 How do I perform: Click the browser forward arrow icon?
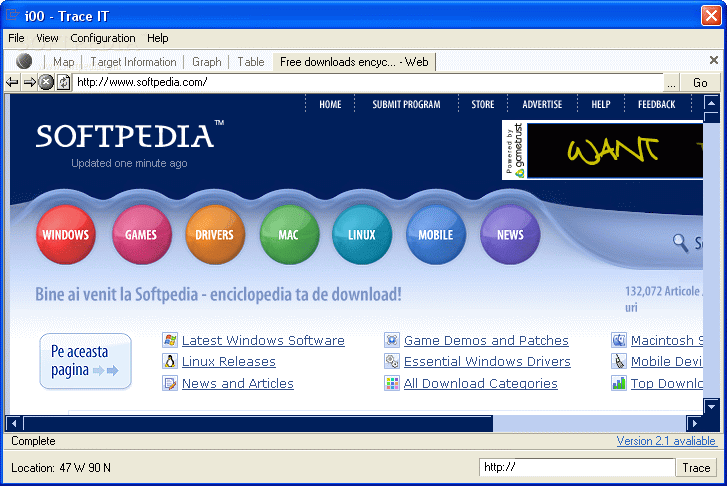coord(30,83)
